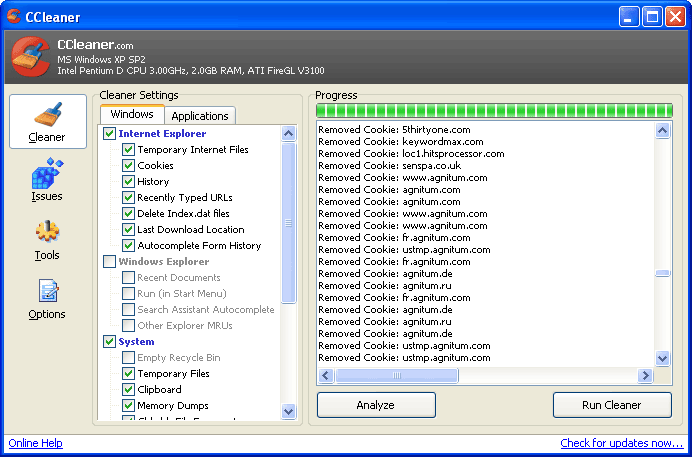Open the Issues section
The width and height of the screenshot is (692, 457).
click(47, 180)
